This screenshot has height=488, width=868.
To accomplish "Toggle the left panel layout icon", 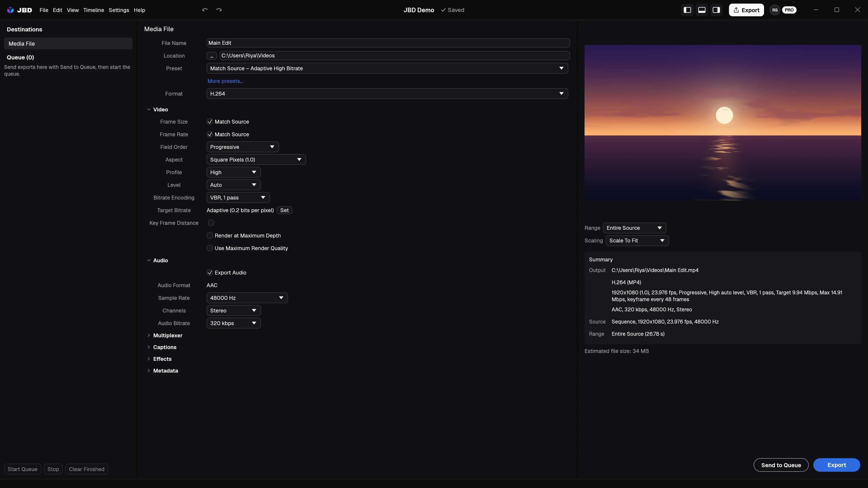I will coord(687,10).
